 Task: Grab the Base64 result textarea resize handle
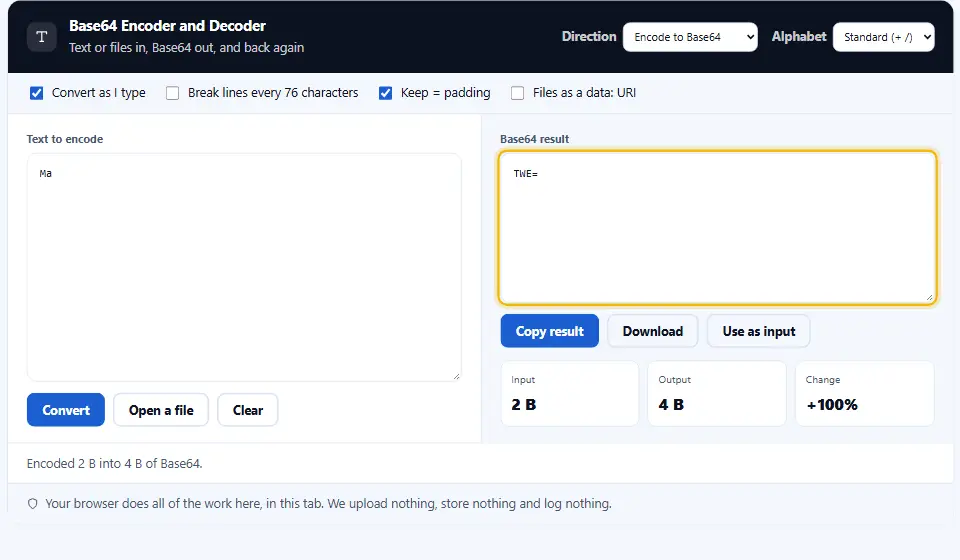click(x=929, y=297)
